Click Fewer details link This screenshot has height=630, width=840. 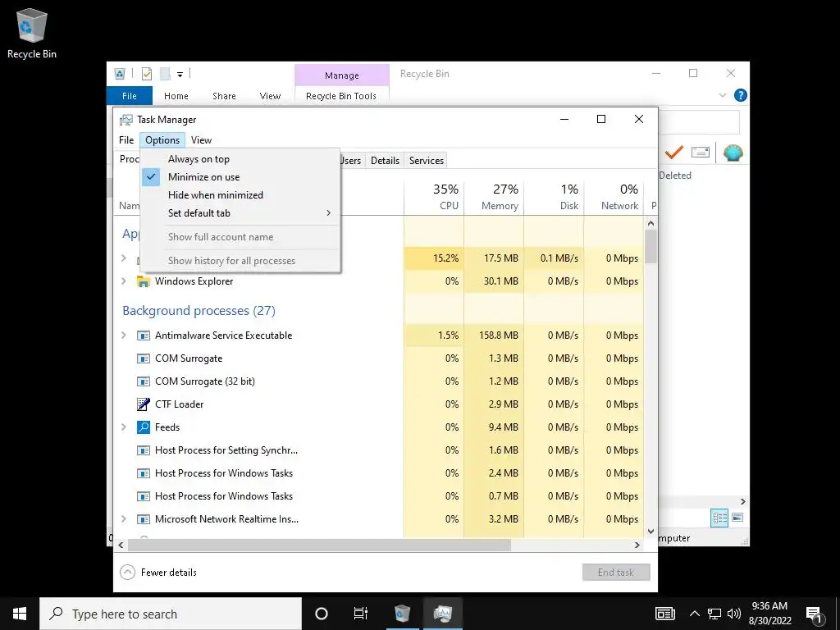[x=169, y=572]
